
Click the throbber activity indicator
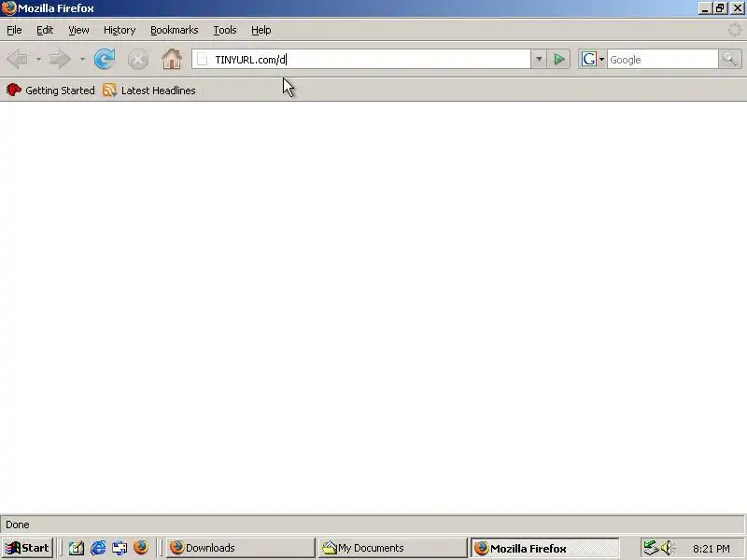point(735,30)
